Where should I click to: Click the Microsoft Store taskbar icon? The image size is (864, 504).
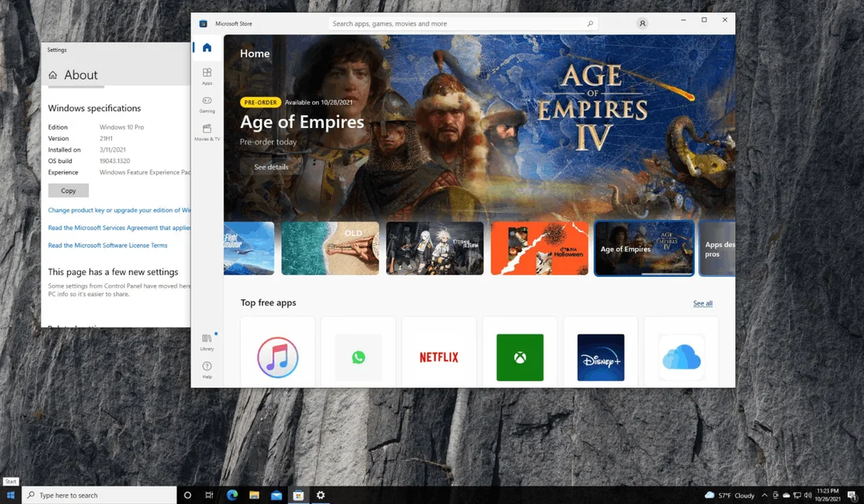pyautogui.click(x=298, y=495)
